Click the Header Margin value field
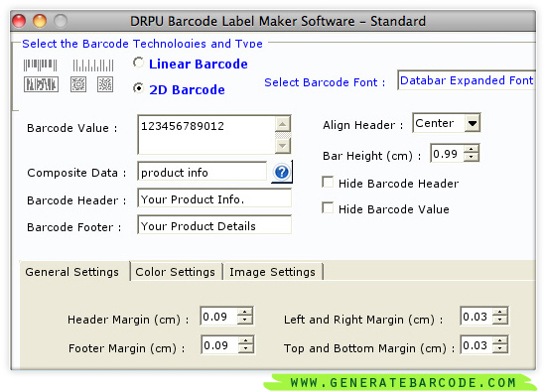 (219, 317)
